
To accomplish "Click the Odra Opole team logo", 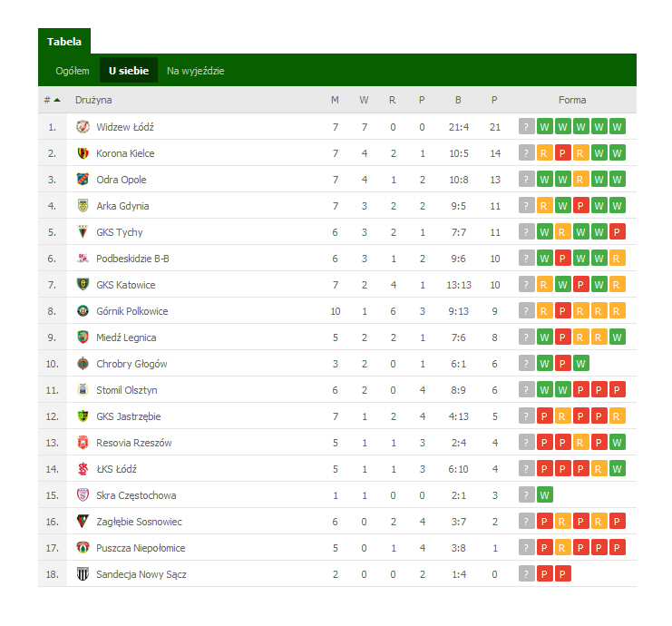I will point(83,180).
